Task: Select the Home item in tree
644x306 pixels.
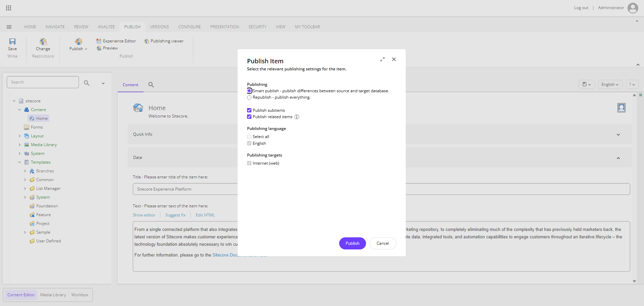Action: (x=39, y=118)
